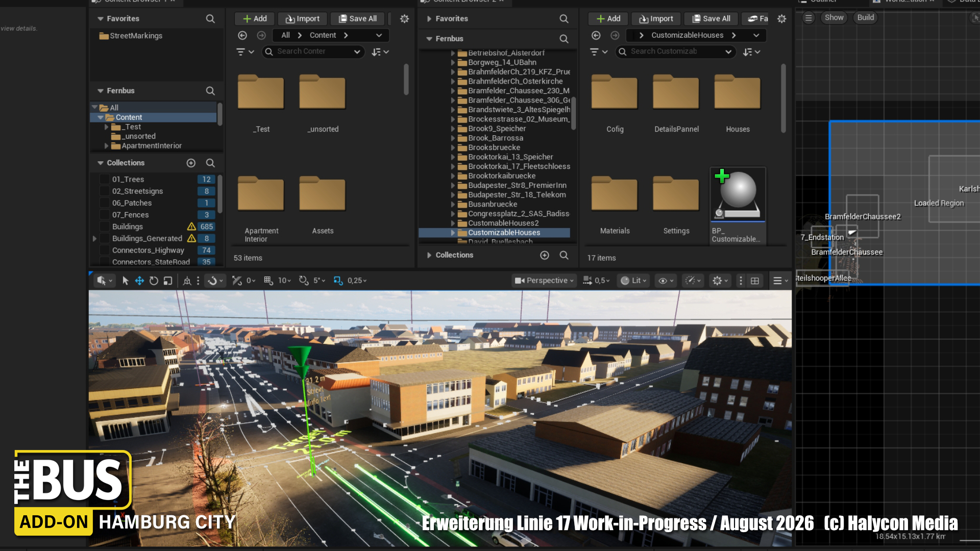Check the 02_Streetsigns collection checkbox
The width and height of the screenshot is (980, 551).
pos(105,191)
